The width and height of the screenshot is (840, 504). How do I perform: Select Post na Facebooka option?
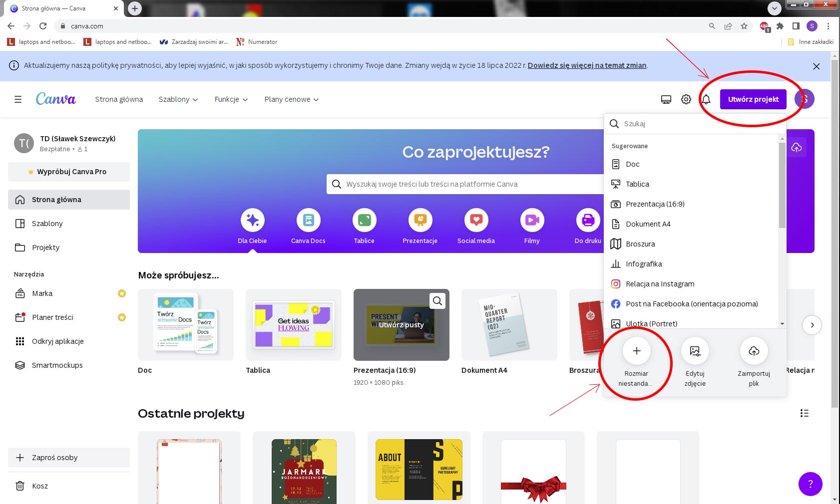(691, 304)
